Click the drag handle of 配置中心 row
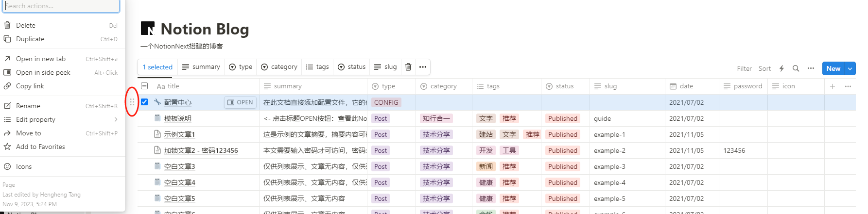Screen dimensions: 868x214 [132, 102]
